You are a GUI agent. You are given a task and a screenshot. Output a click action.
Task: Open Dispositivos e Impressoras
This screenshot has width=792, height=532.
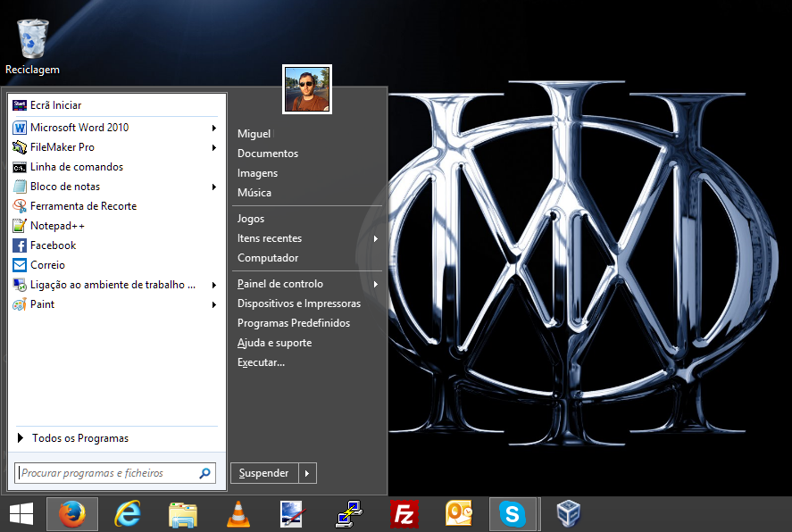[x=299, y=303]
